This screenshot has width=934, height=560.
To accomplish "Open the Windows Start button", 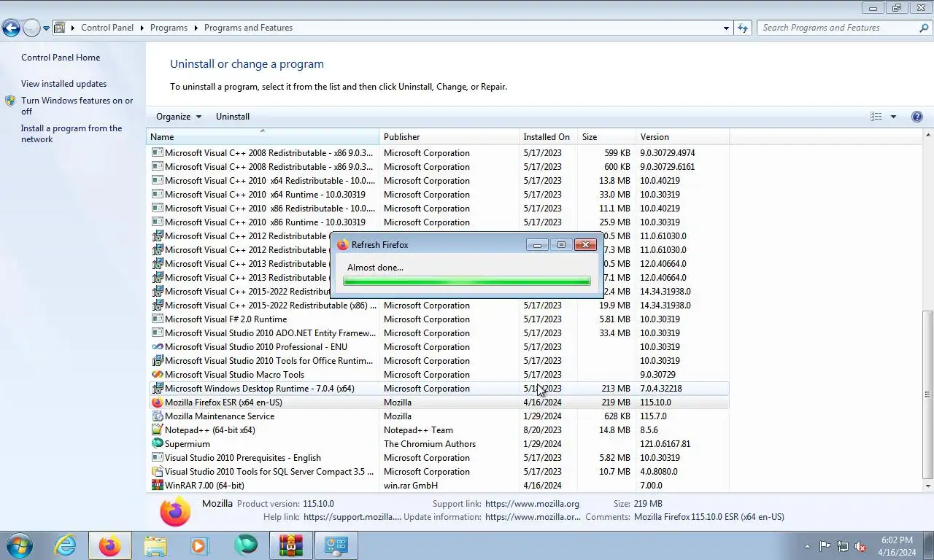I will pyautogui.click(x=20, y=545).
